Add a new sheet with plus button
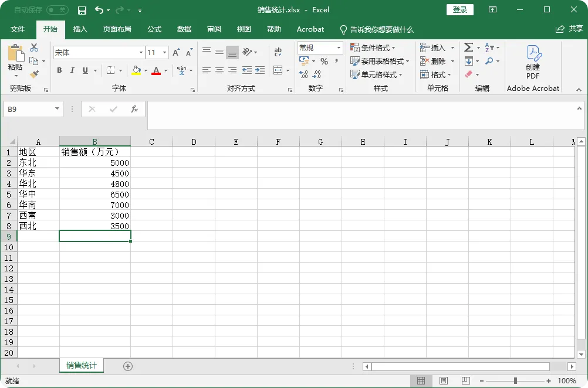Image resolution: width=588 pixels, height=388 pixels. [128, 366]
